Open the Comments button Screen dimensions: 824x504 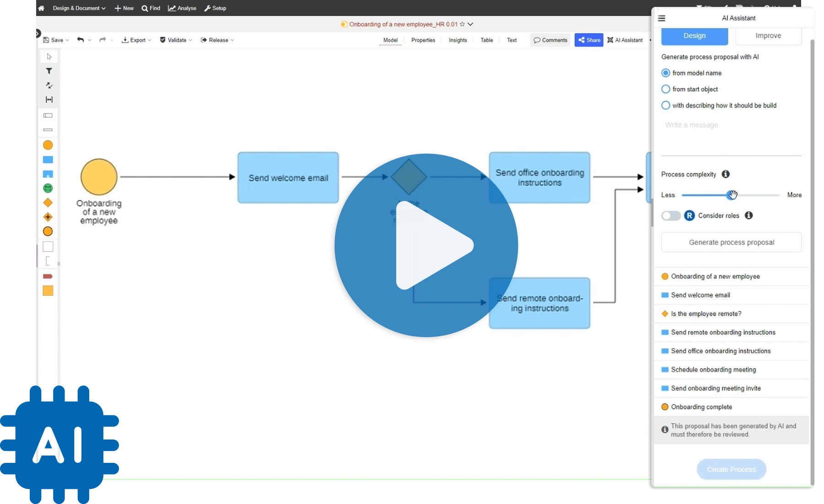tap(550, 40)
